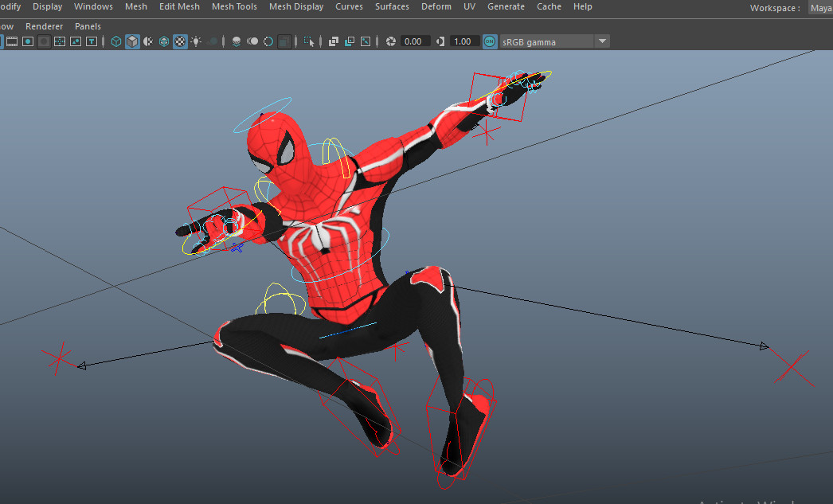Open the Mesh Tools menu

[234, 6]
